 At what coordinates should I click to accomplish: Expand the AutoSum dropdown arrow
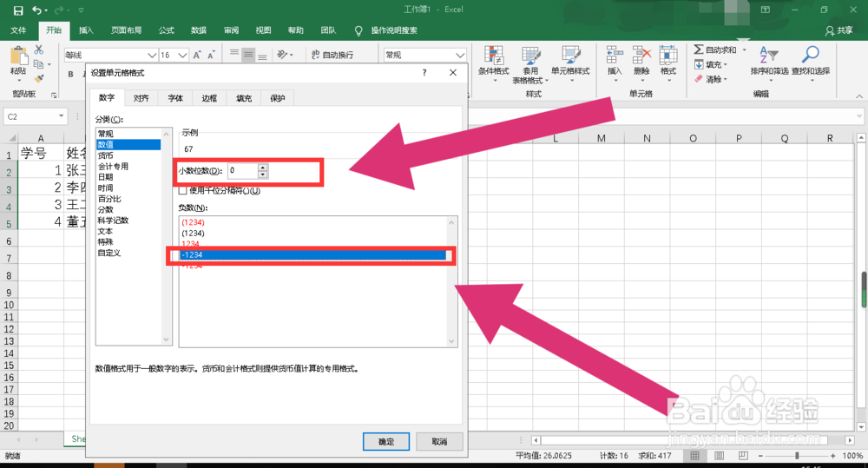pyautogui.click(x=744, y=49)
